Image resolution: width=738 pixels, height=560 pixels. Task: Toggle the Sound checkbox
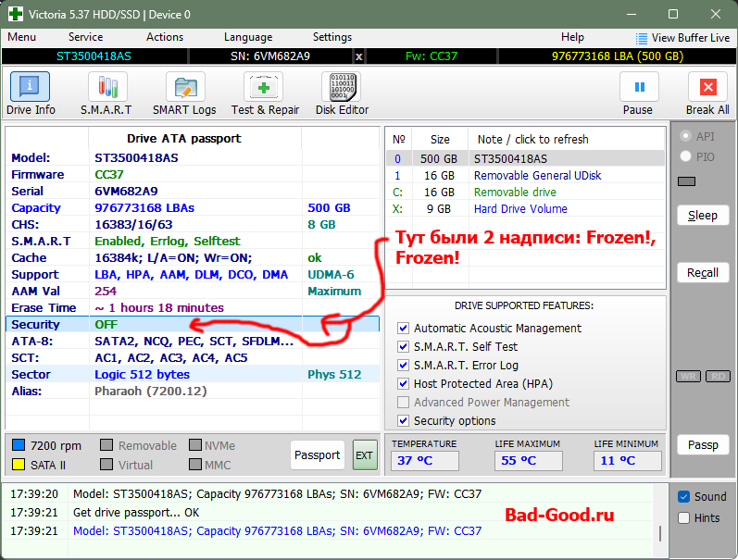click(x=684, y=496)
